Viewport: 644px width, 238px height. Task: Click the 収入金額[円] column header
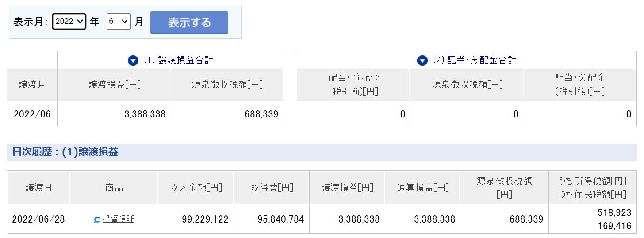point(196,188)
